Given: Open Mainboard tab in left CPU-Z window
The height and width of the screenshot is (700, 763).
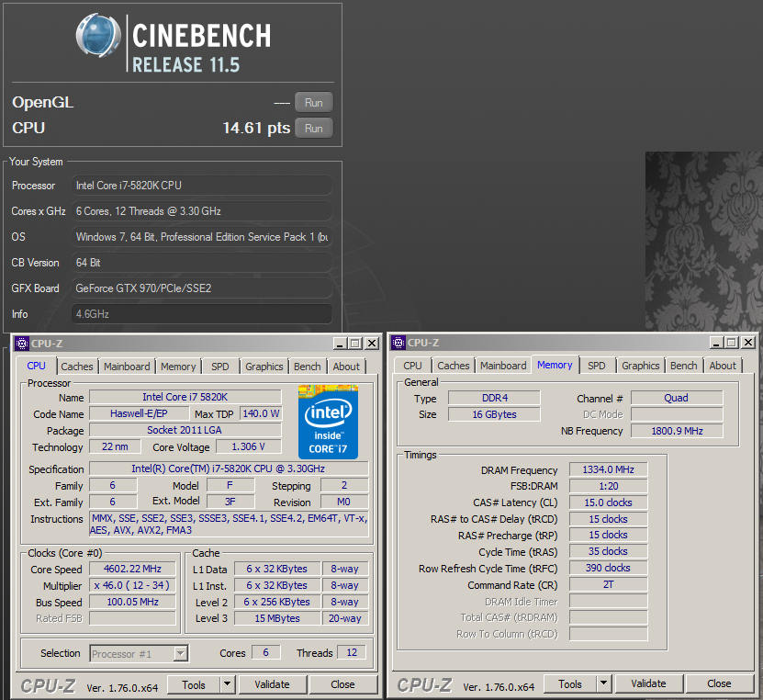Looking at the screenshot, I should [x=127, y=367].
